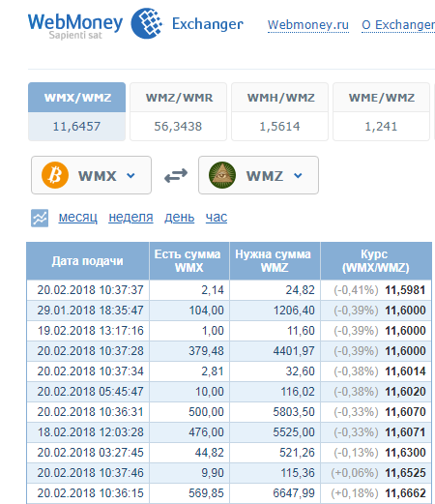Open the WMZ currency dropdown
The image size is (435, 504).
pyautogui.click(x=258, y=175)
